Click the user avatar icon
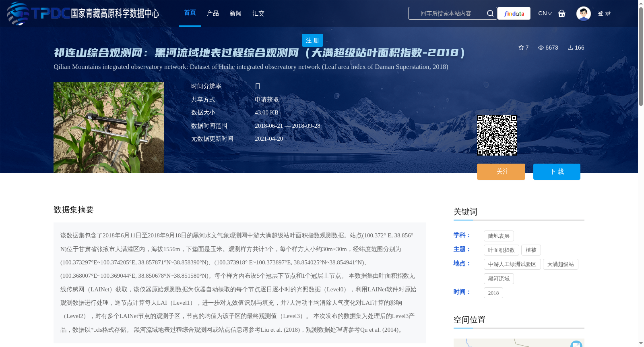This screenshot has height=347, width=644. point(584,13)
